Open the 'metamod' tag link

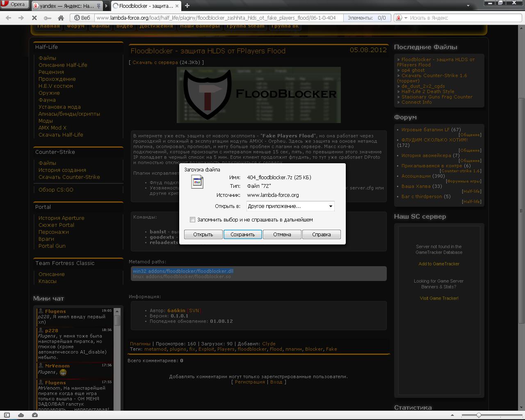(155, 349)
